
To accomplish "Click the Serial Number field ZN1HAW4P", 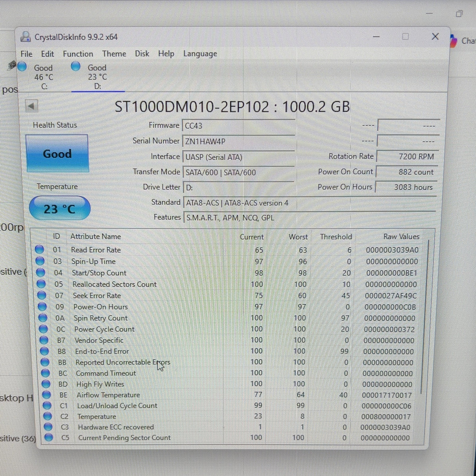I will (x=238, y=141).
